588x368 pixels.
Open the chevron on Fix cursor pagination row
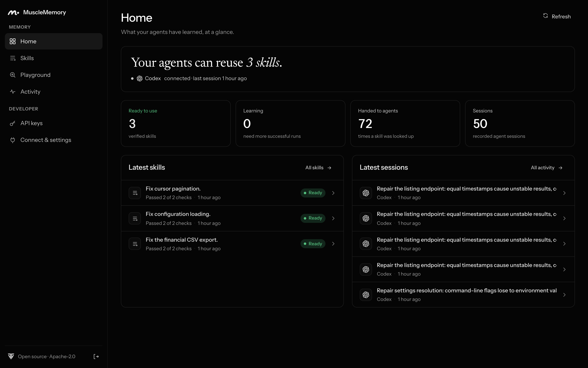coord(333,193)
